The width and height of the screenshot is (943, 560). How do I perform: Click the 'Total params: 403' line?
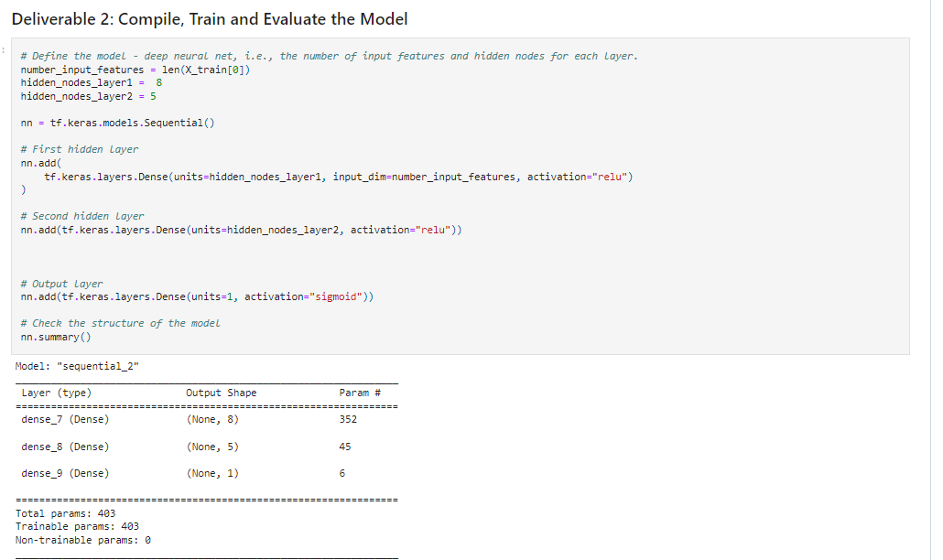coord(66,513)
